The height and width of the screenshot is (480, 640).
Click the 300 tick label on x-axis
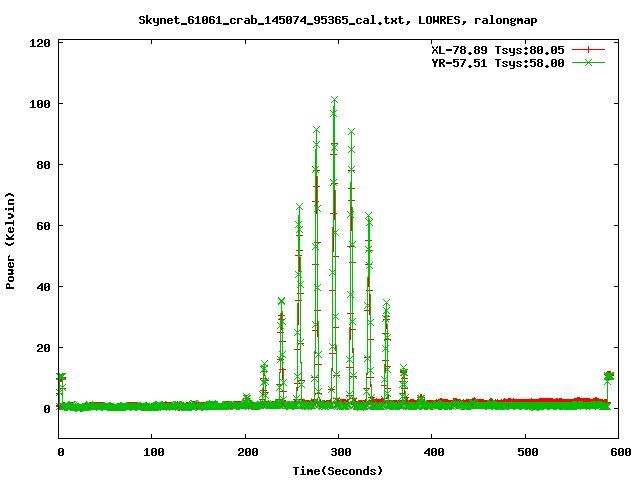tap(338, 453)
